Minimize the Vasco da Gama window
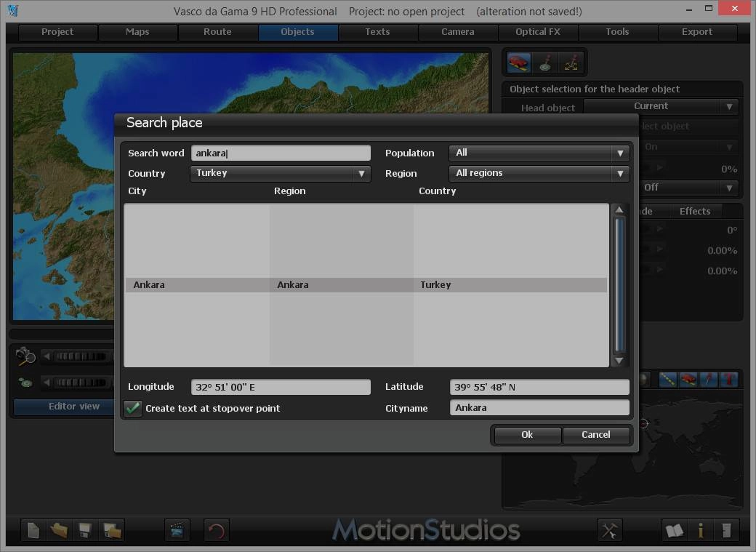Screen dimensions: 756x552 tap(689, 9)
